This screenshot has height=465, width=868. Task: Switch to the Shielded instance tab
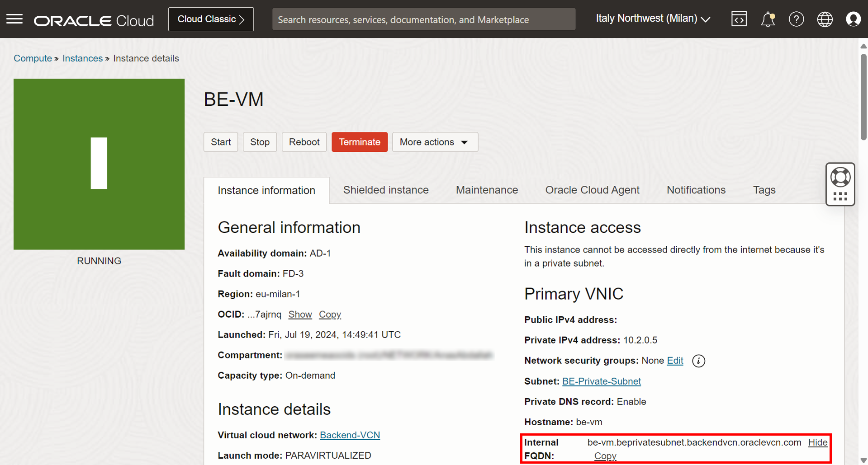tap(386, 190)
